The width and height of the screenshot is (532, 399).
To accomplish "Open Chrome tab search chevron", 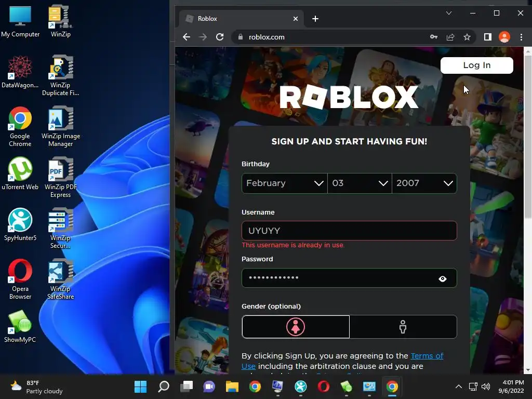I will tap(448, 13).
